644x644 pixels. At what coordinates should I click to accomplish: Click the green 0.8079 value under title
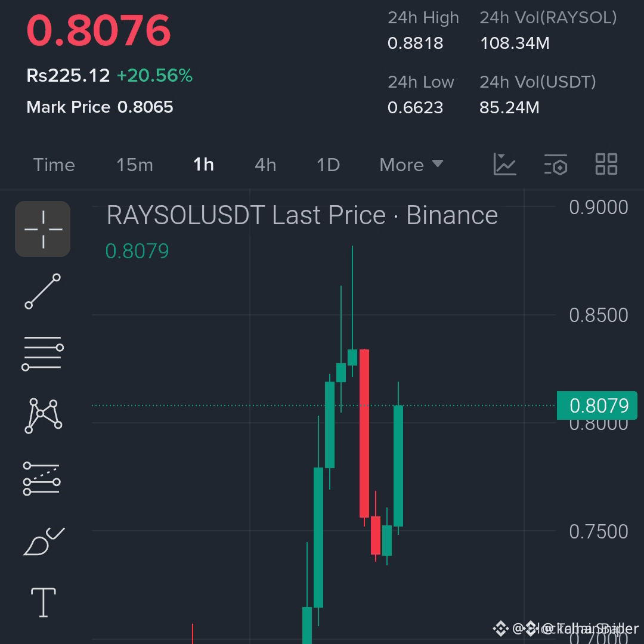[137, 251]
